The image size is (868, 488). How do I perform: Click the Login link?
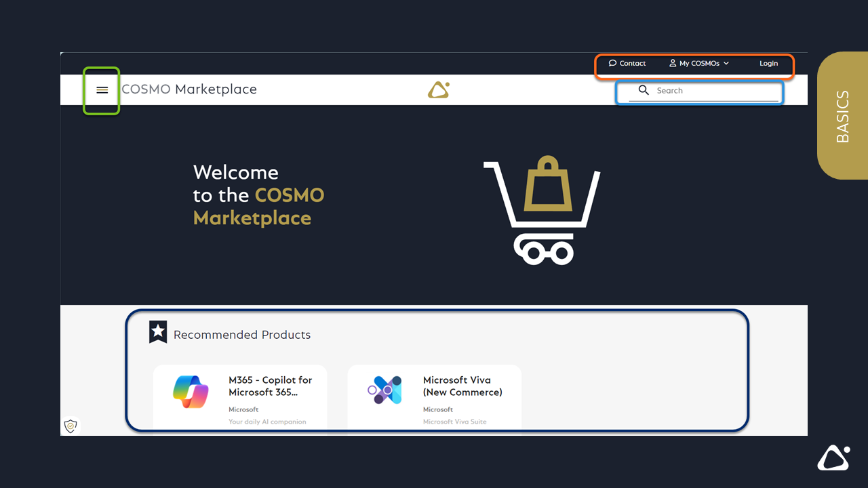[768, 63]
